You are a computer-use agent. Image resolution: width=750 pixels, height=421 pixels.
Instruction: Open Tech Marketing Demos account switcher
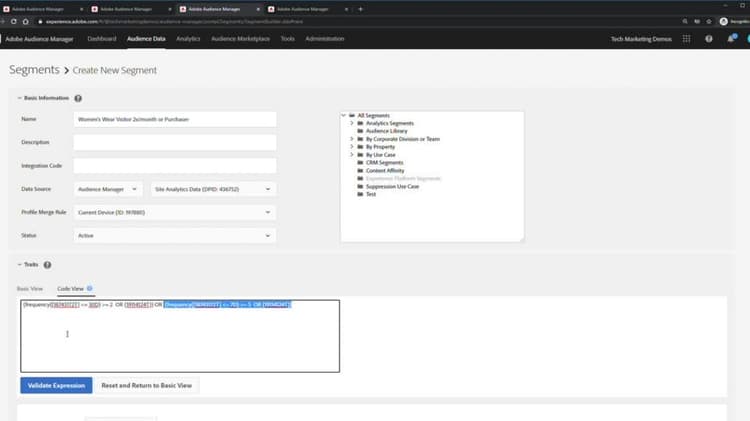[x=641, y=39]
